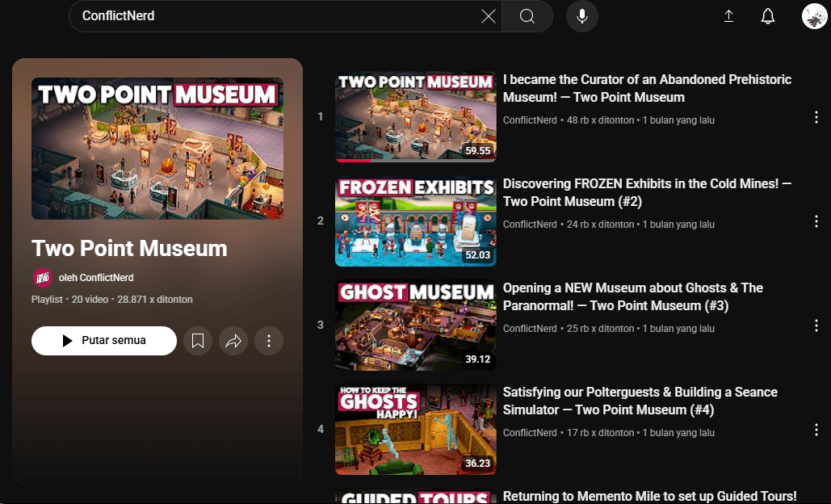Open the 'oleh ConflictNerd' channel link
The image size is (831, 504).
click(96, 278)
